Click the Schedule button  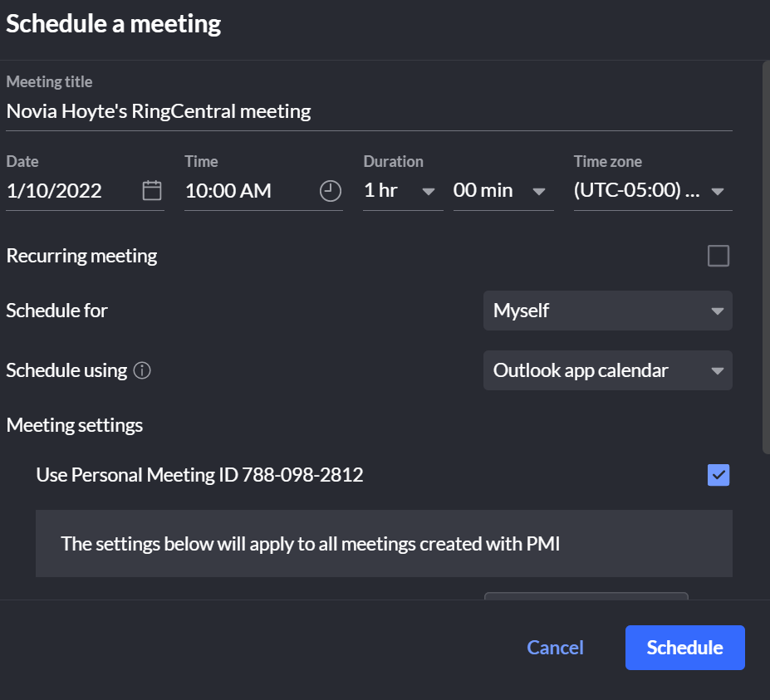tap(684, 648)
